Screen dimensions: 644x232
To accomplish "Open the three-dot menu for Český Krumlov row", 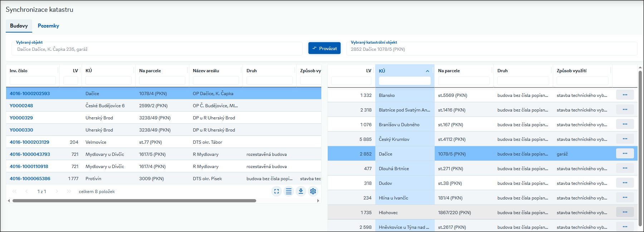I will coord(625,139).
